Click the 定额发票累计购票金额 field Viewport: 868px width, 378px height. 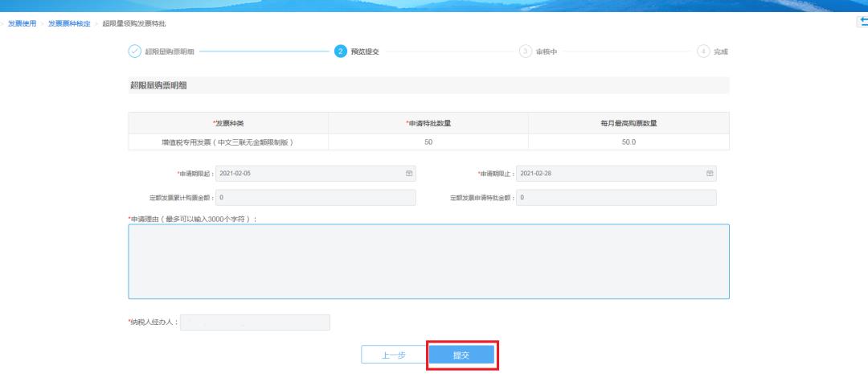pos(316,197)
